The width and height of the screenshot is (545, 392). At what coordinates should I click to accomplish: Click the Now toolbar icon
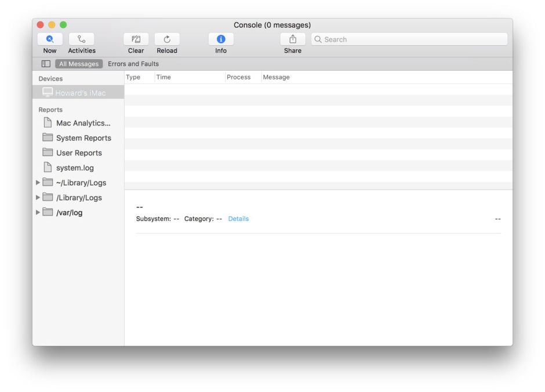click(50, 39)
